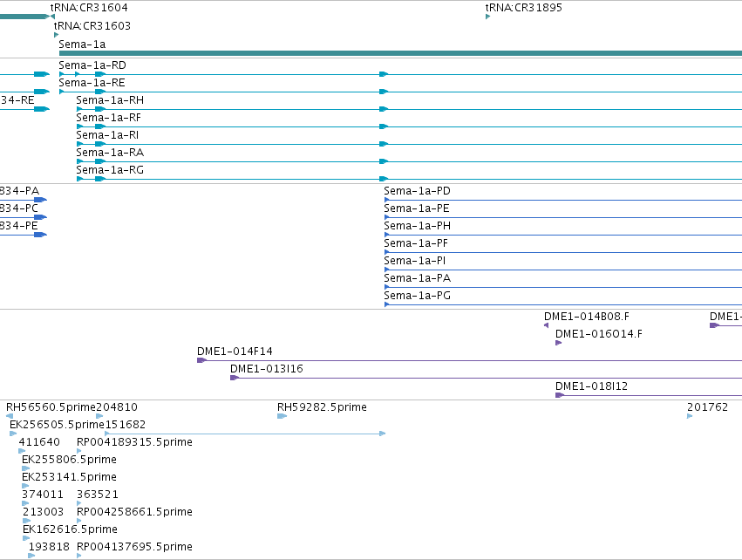Pick protein label Sema-1a-PG

tap(418, 297)
